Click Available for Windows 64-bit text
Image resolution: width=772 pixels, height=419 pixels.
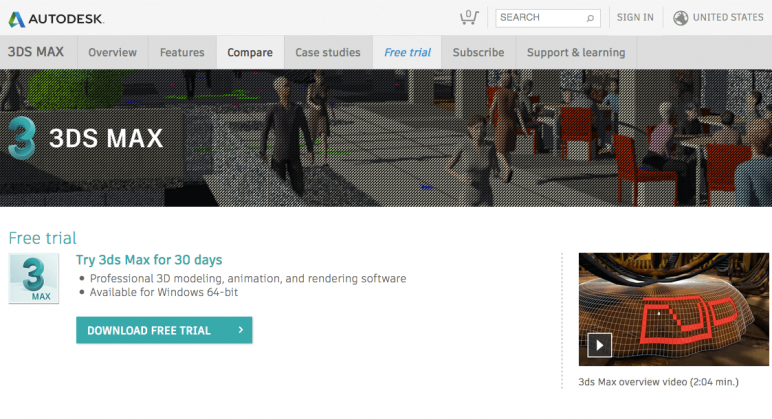(164, 292)
